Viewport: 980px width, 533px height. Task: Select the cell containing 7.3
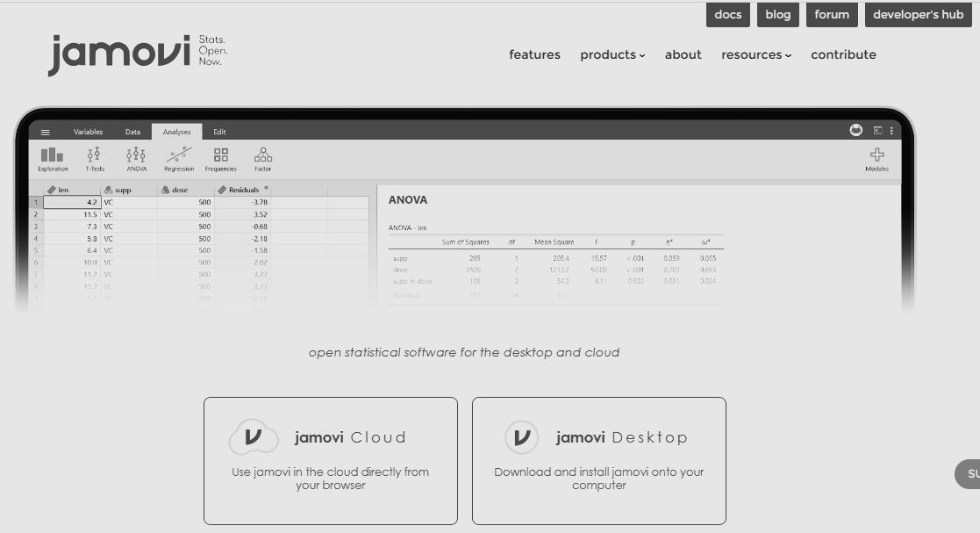(71, 227)
